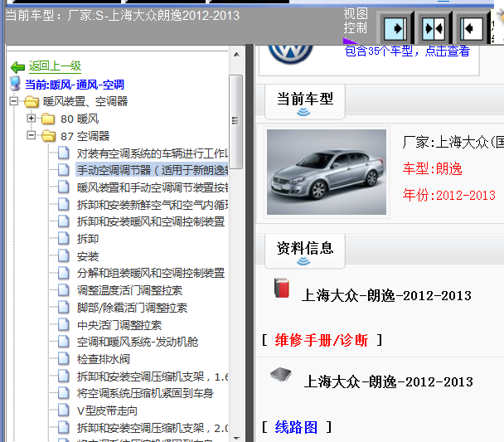Click the 线路图 link
The width and height of the screenshot is (504, 442).
(296, 427)
